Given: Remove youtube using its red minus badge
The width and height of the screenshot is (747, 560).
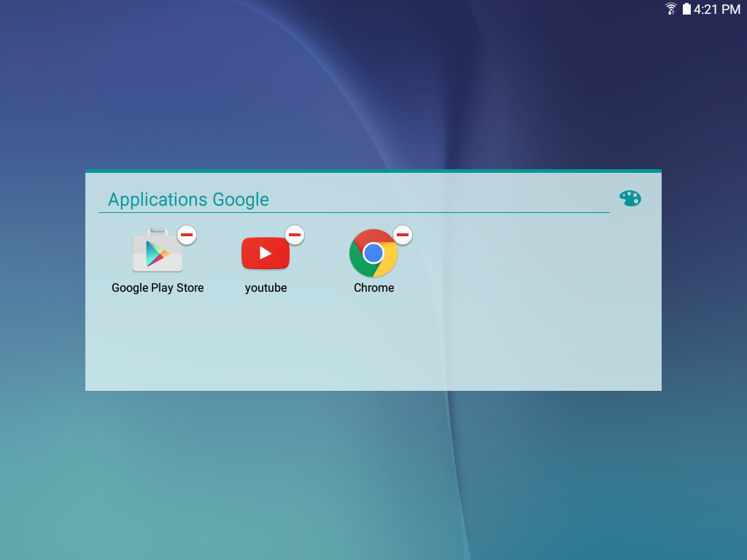Looking at the screenshot, I should 295,235.
